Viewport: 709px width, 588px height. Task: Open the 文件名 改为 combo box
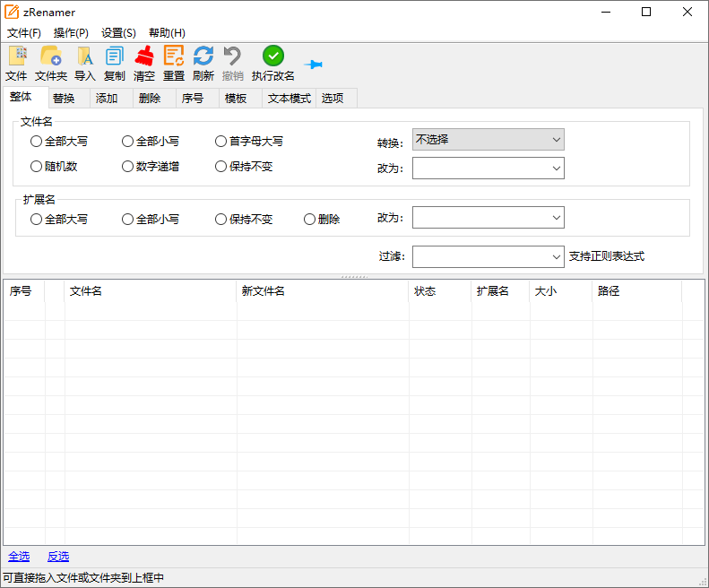pyautogui.click(x=488, y=168)
